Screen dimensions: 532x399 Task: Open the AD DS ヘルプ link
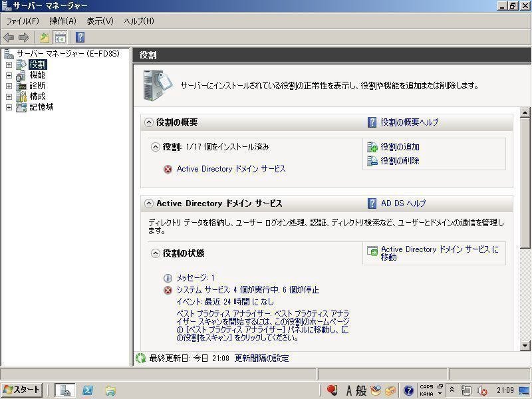(x=404, y=203)
